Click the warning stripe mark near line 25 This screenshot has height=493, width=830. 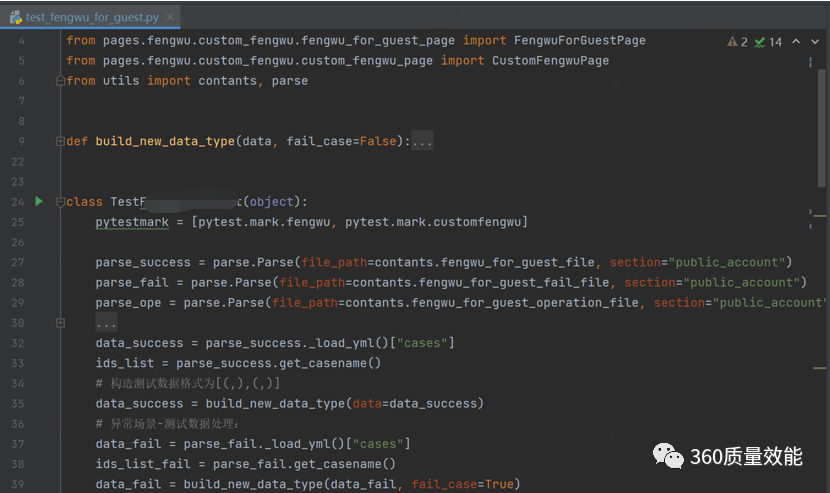click(819, 216)
